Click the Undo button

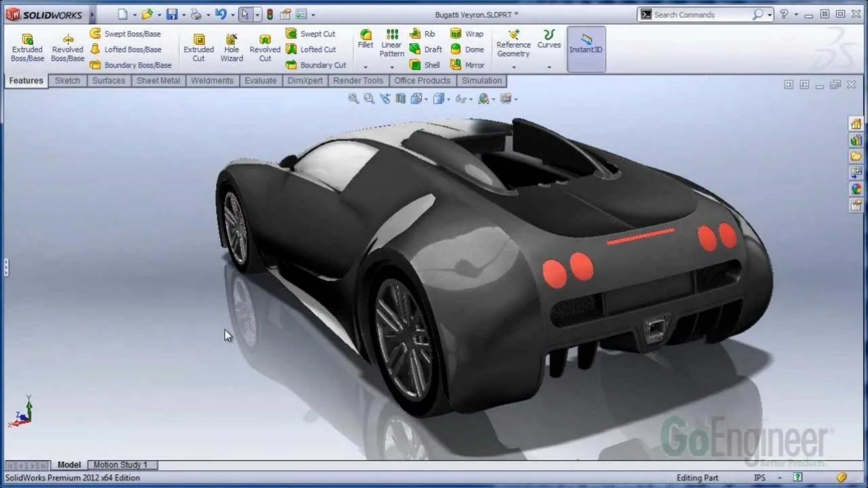221,14
